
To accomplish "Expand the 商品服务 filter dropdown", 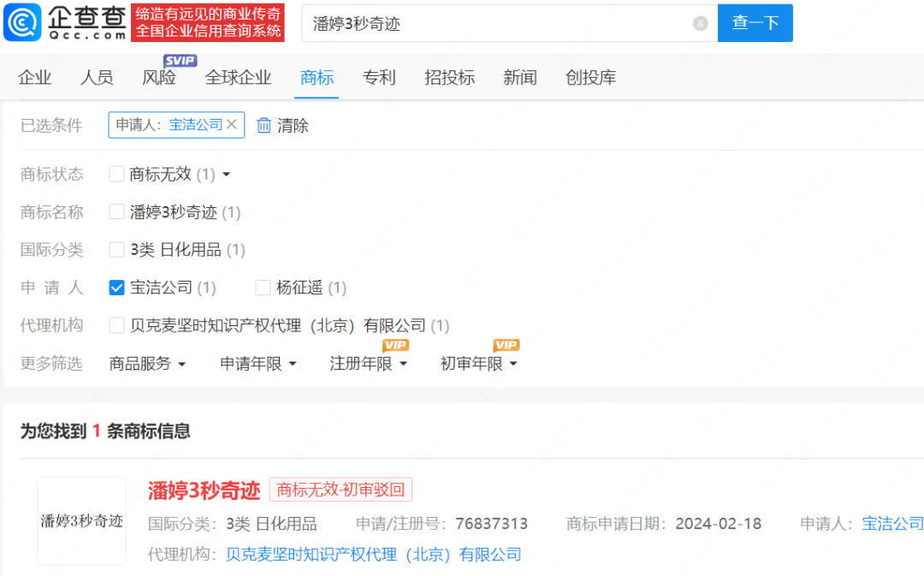I will pos(147,364).
